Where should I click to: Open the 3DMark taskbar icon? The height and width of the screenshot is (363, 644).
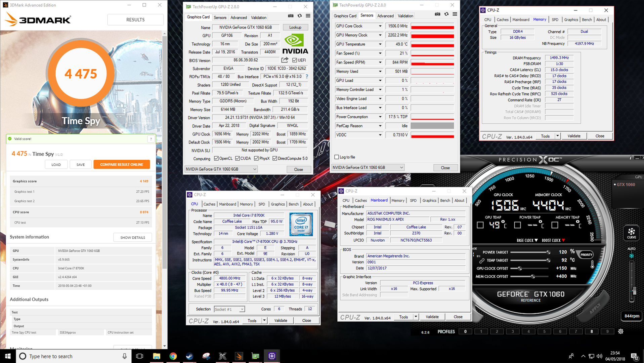coord(239,356)
